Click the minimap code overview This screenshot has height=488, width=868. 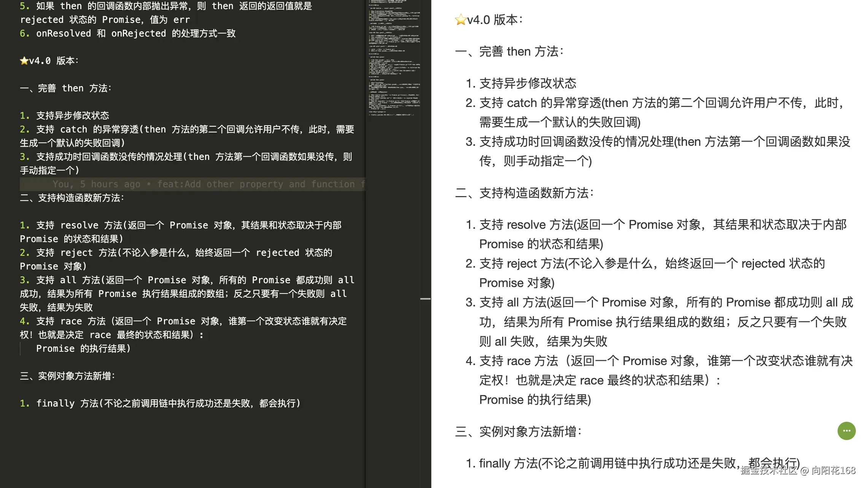[x=394, y=57]
